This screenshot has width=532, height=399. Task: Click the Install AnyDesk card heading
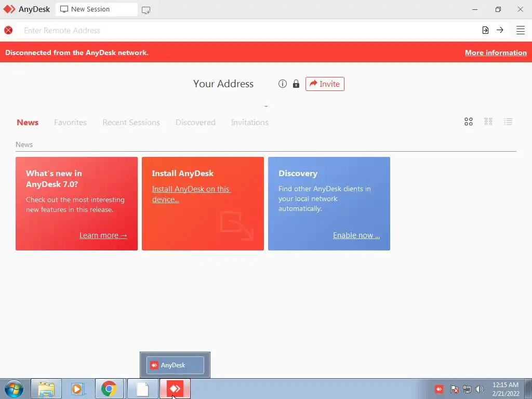coord(182,174)
